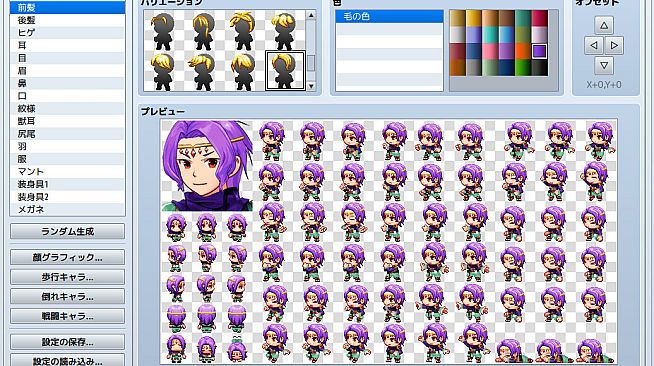
Task: Select マント in the parts list
Action: pos(67,171)
